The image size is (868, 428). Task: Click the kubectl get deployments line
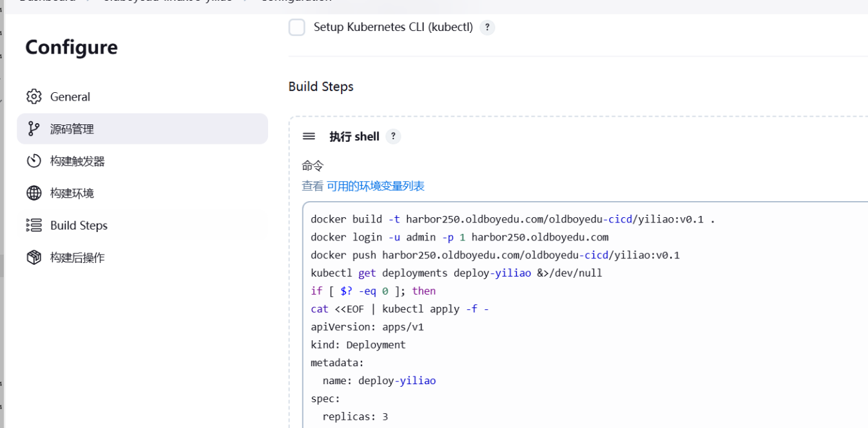[456, 273]
